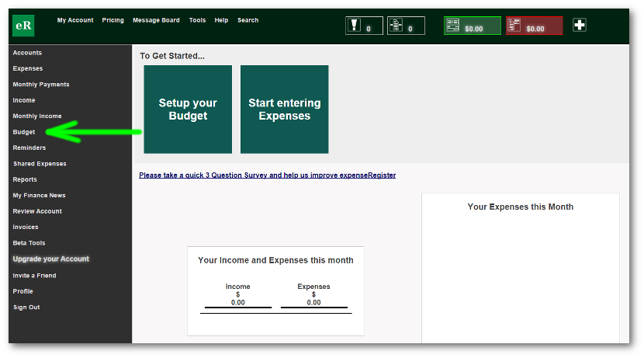This screenshot has width=644, height=358.
Task: Open the My Account menu
Action: click(x=75, y=20)
